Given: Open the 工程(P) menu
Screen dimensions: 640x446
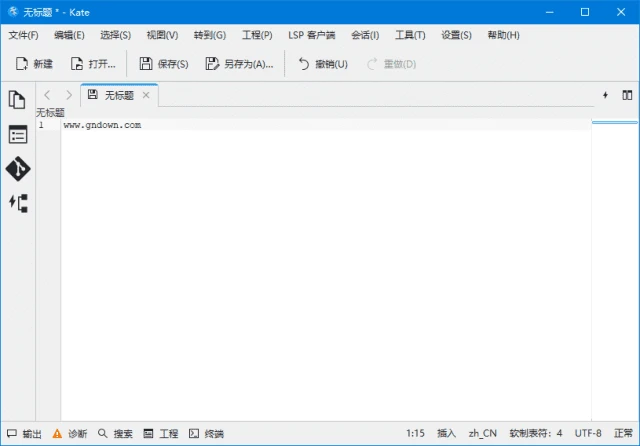Looking at the screenshot, I should (257, 35).
